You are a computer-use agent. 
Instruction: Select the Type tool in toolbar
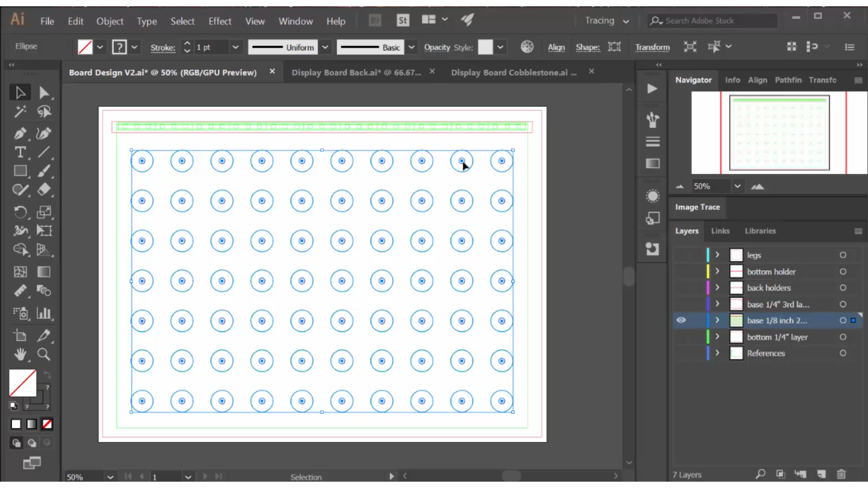coord(20,153)
